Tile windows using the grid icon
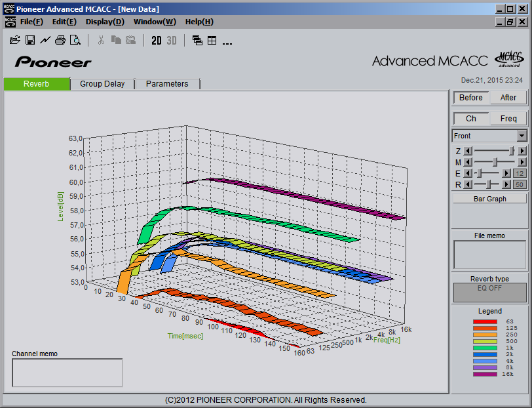The image size is (532, 408). click(x=212, y=40)
